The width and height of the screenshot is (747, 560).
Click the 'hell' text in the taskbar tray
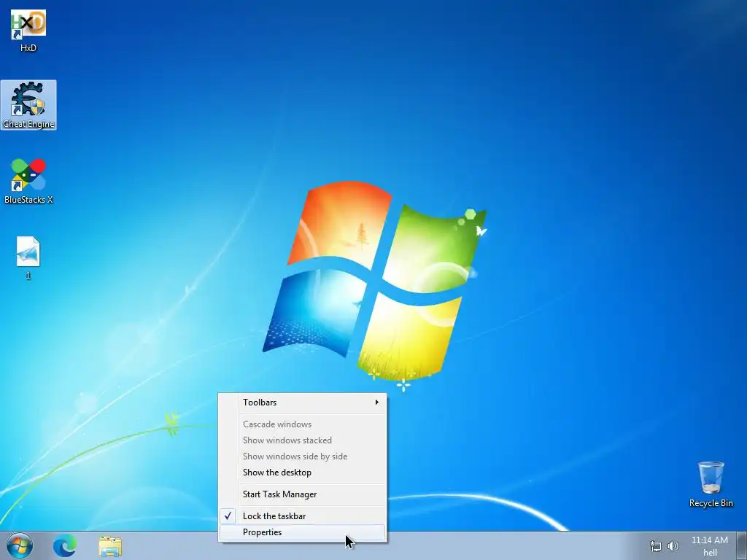710,553
